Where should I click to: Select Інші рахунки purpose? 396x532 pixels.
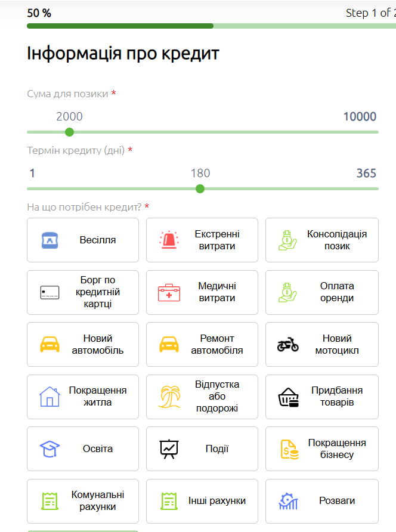tap(202, 501)
